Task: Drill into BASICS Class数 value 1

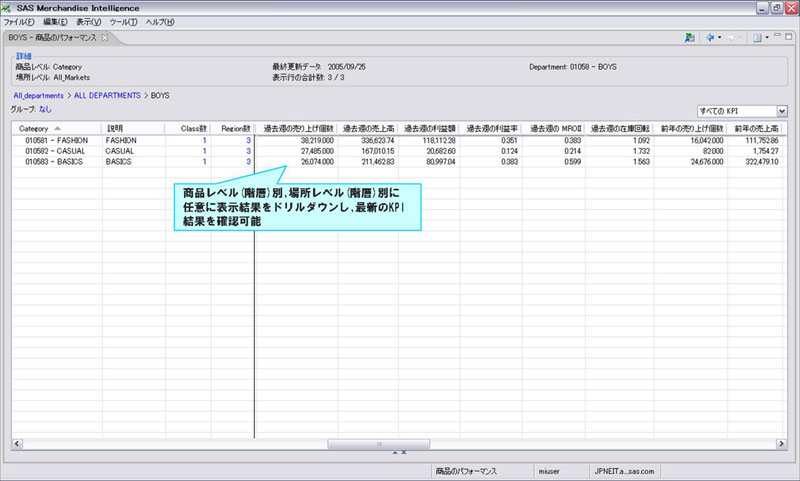Action: point(205,162)
